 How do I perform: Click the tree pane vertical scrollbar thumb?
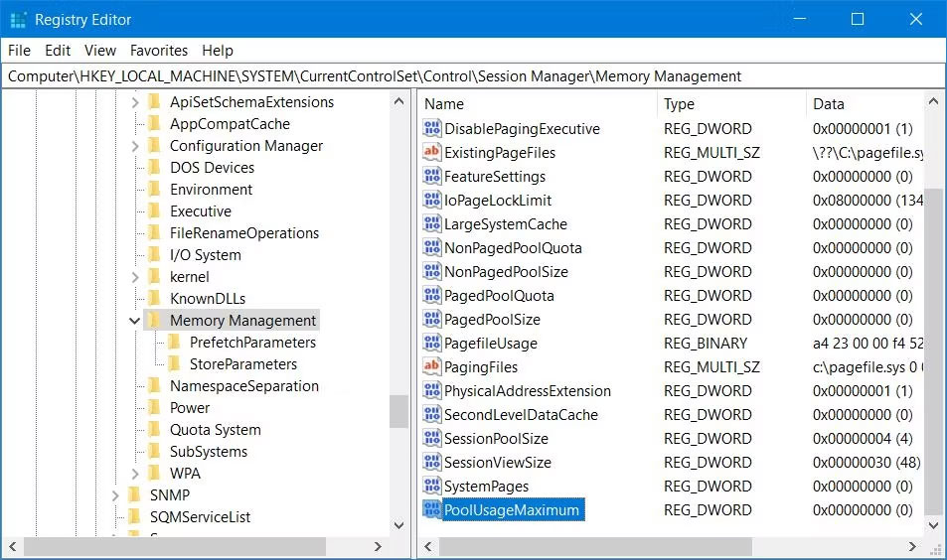tap(398, 410)
